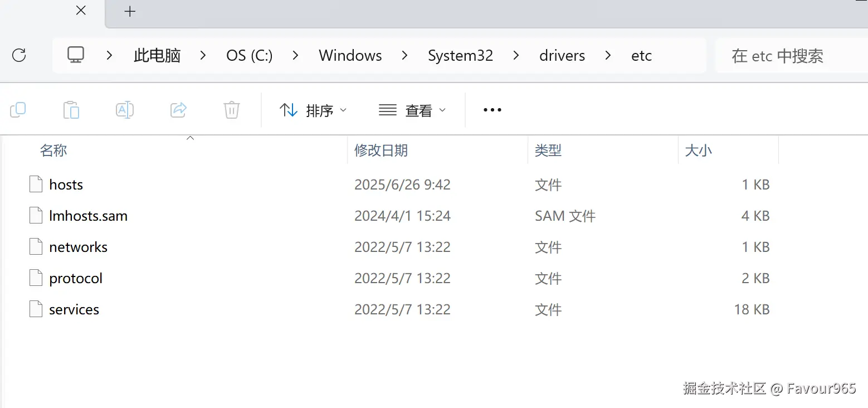The image size is (868, 408).
Task: Click the delete trash can icon
Action: coord(232,110)
